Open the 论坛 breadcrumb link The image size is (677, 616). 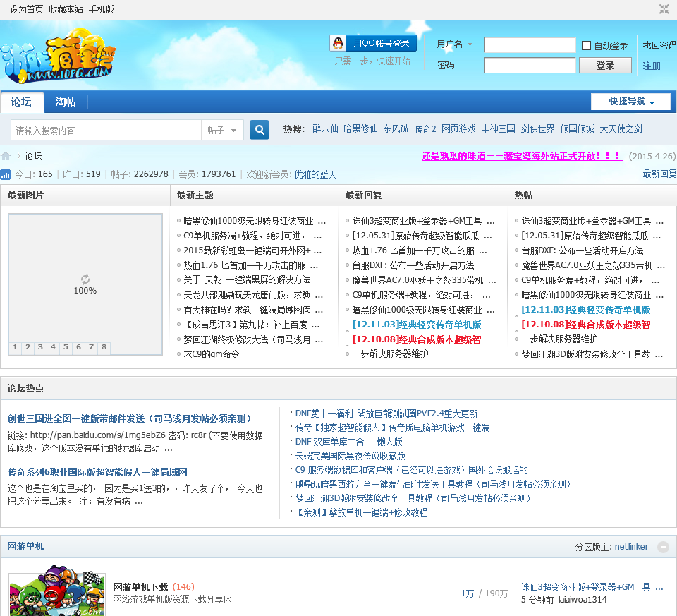33,156
